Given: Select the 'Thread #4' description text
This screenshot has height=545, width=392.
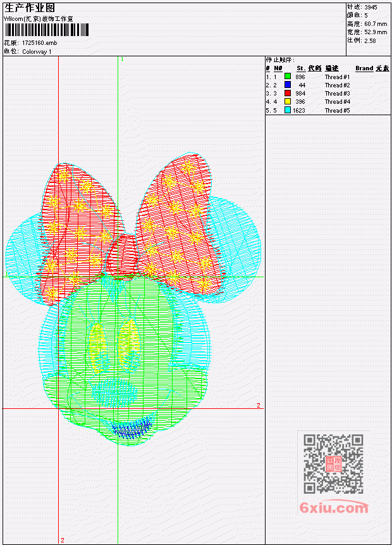Looking at the screenshot, I should [x=337, y=102].
